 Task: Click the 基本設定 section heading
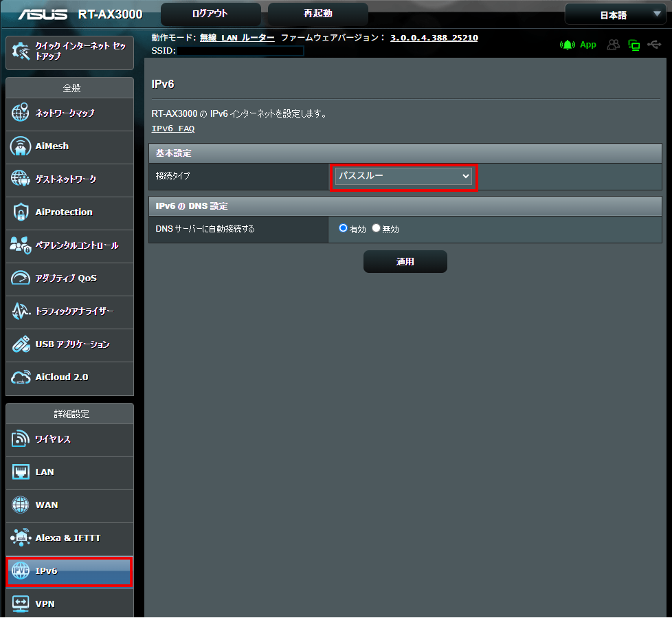(174, 153)
